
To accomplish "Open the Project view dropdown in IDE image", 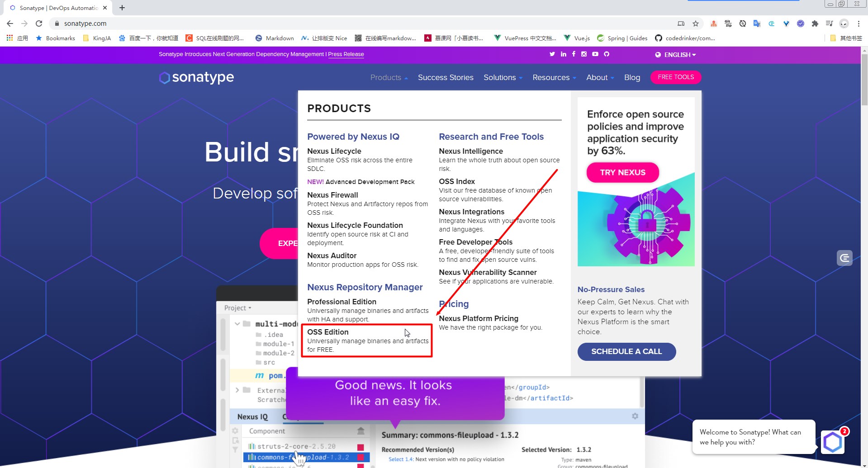I will (237, 308).
